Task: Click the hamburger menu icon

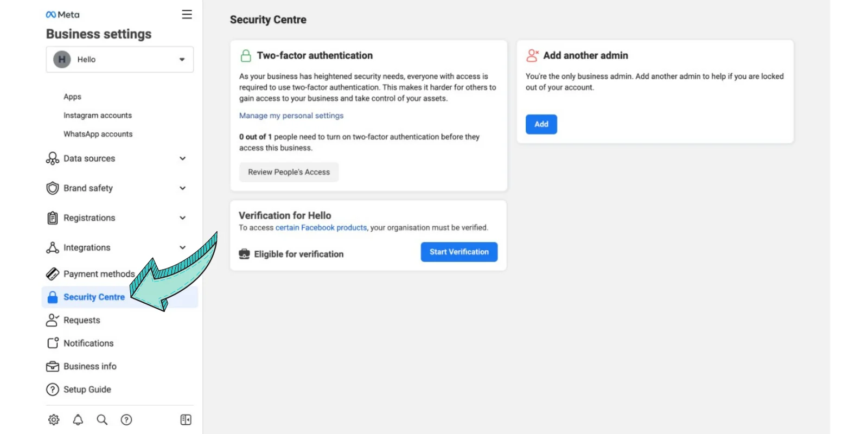Action: [x=187, y=15]
